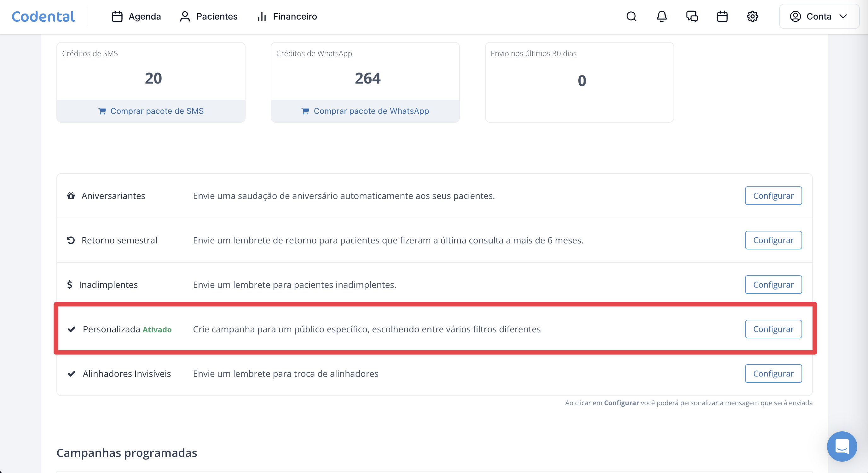
Task: Configure the Inadimplentes campaign
Action: [x=773, y=285]
